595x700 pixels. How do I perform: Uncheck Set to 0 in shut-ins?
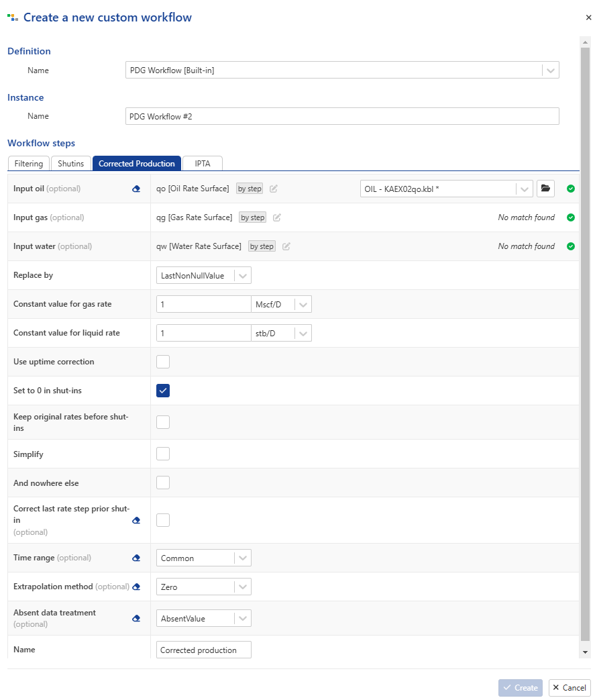[163, 391]
